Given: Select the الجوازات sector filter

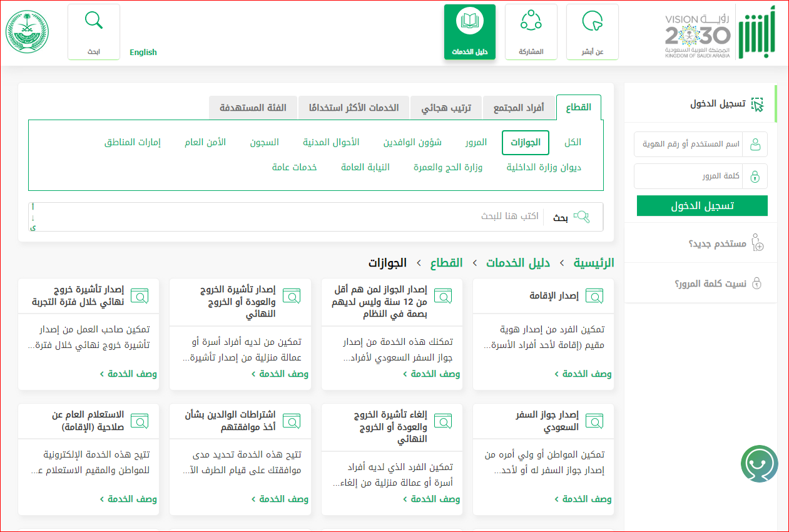Looking at the screenshot, I should pyautogui.click(x=525, y=143).
